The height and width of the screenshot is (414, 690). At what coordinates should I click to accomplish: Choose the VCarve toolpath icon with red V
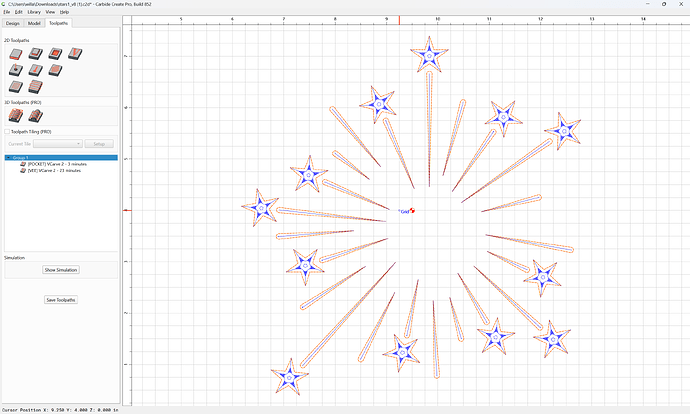[75, 54]
